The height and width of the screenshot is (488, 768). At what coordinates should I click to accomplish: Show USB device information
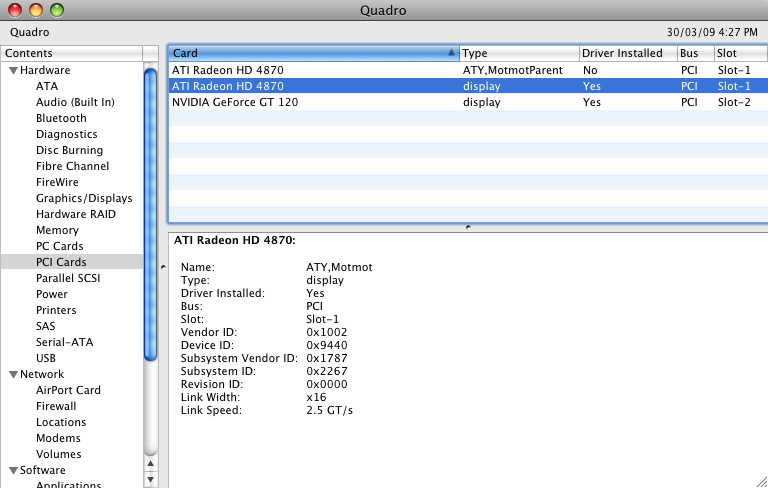click(x=46, y=358)
